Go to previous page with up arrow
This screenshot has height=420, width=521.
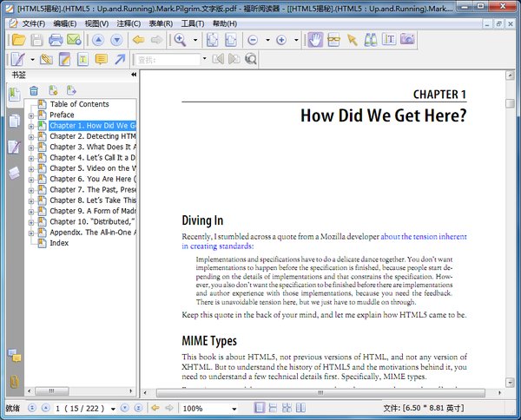98,40
